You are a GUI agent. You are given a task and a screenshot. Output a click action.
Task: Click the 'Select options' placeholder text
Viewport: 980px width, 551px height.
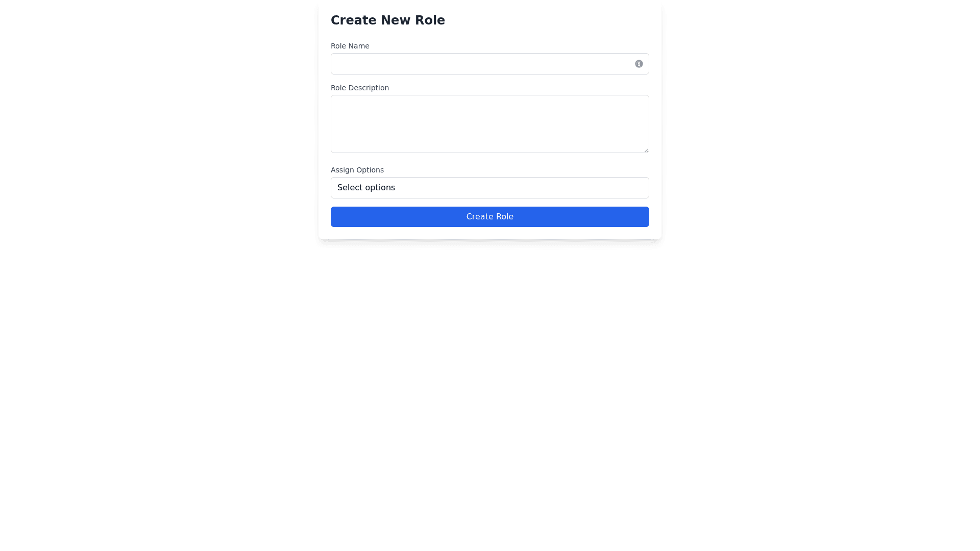(366, 188)
